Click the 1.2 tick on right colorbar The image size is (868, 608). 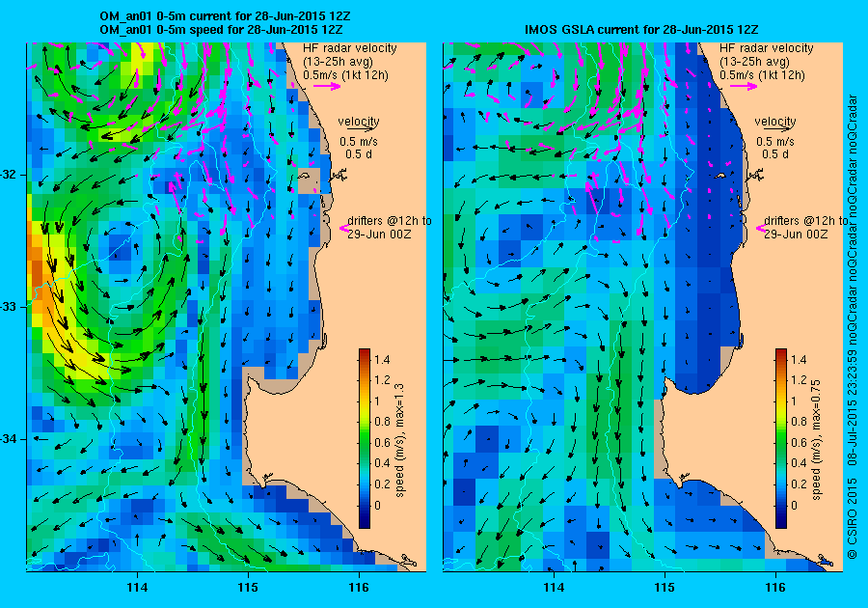pos(799,380)
